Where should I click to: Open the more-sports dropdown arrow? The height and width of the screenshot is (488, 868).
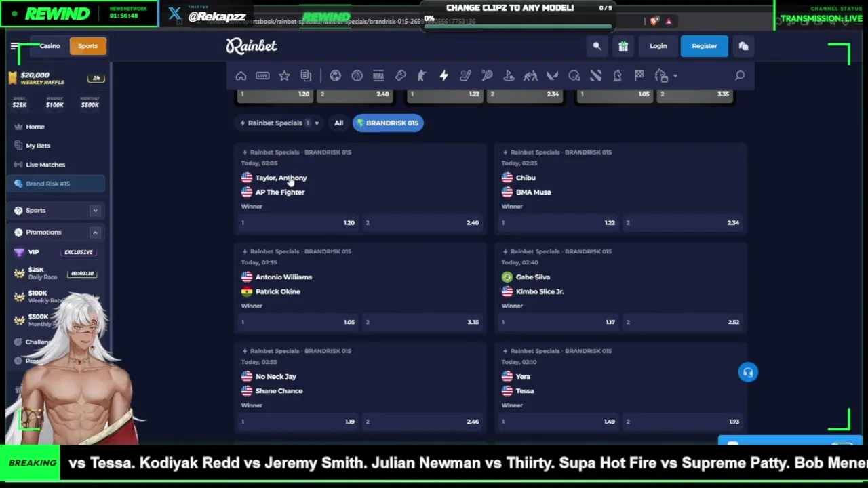tap(675, 76)
